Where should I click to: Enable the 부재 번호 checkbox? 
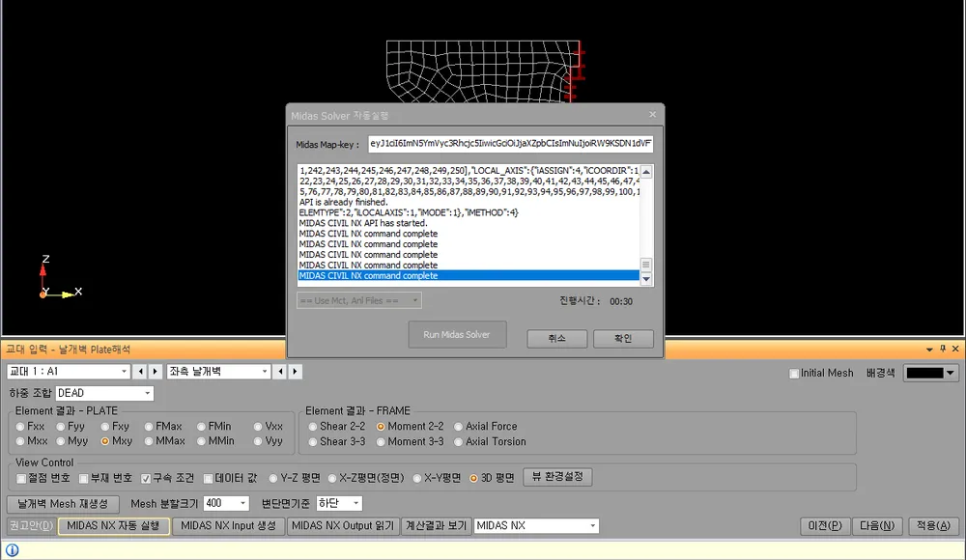pyautogui.click(x=84, y=478)
